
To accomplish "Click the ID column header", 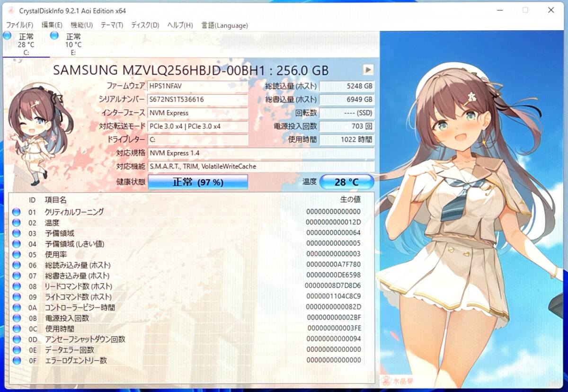I will pos(32,200).
